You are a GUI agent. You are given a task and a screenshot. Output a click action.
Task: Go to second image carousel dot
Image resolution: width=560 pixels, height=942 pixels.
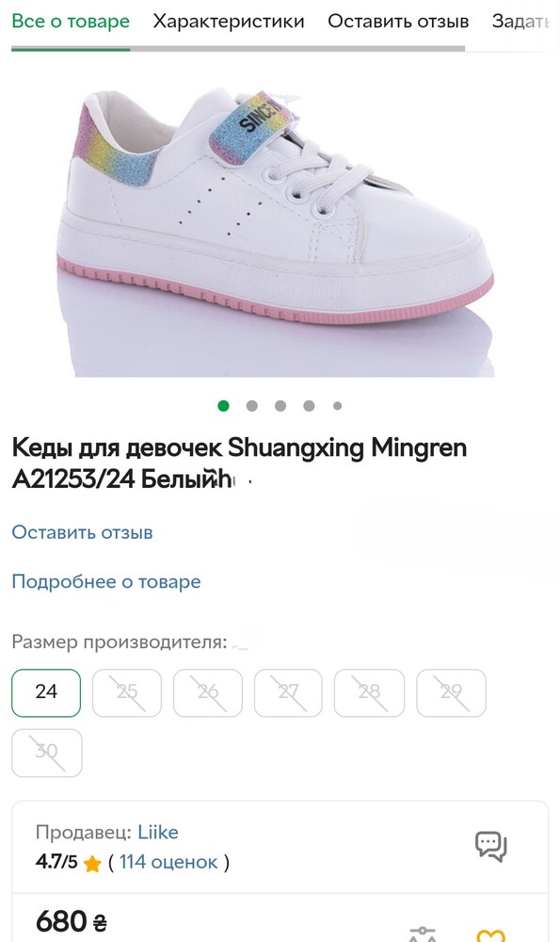(252, 406)
